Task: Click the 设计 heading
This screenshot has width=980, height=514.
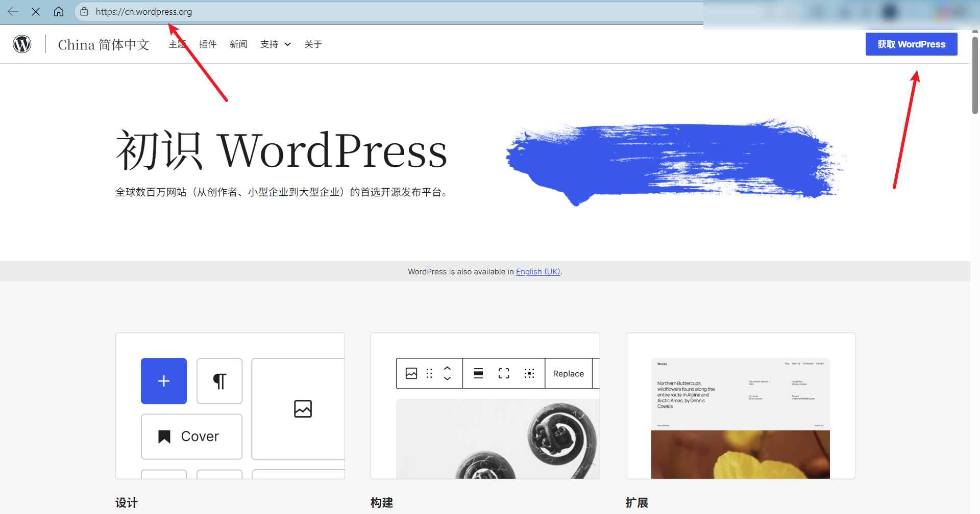Action: pyautogui.click(x=127, y=503)
